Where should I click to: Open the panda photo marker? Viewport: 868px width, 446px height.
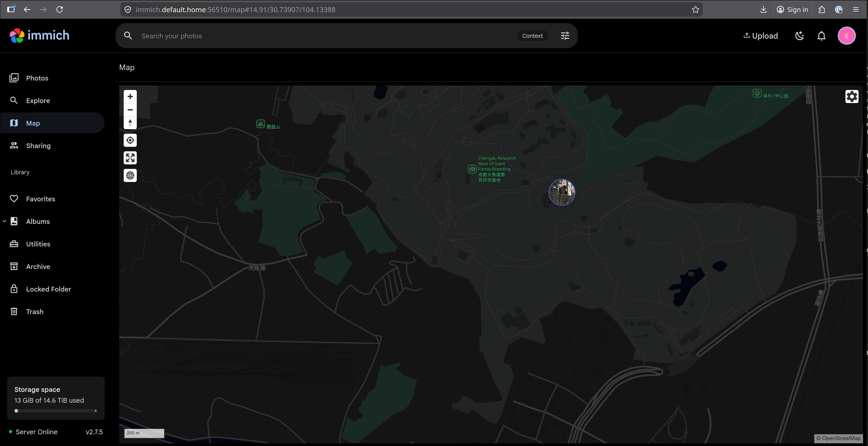pyautogui.click(x=562, y=192)
